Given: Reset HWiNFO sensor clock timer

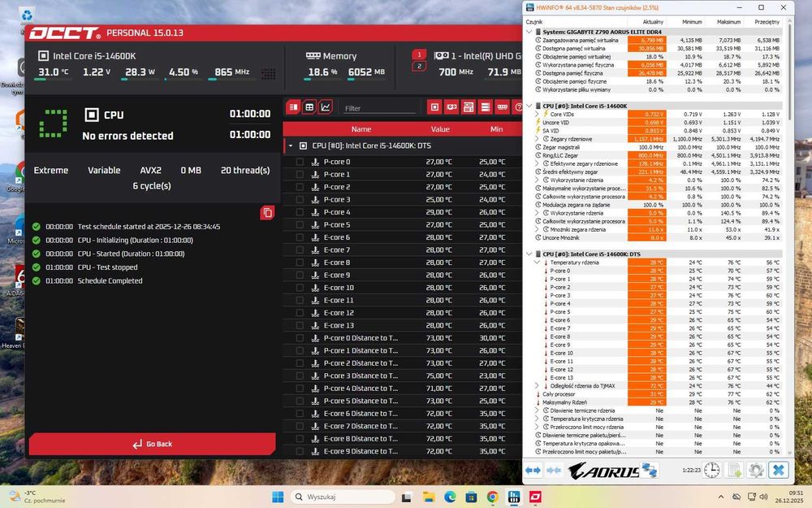Looking at the screenshot, I should [x=711, y=470].
